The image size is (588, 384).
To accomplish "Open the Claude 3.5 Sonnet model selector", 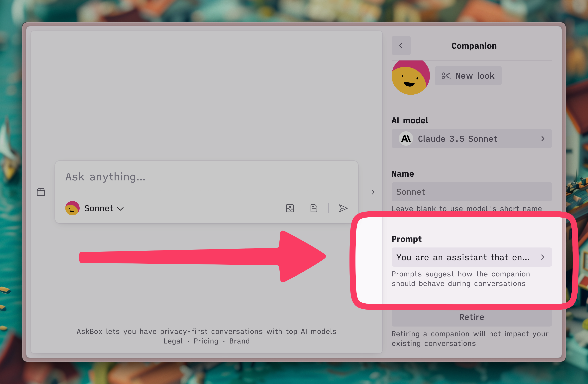I will (x=472, y=139).
